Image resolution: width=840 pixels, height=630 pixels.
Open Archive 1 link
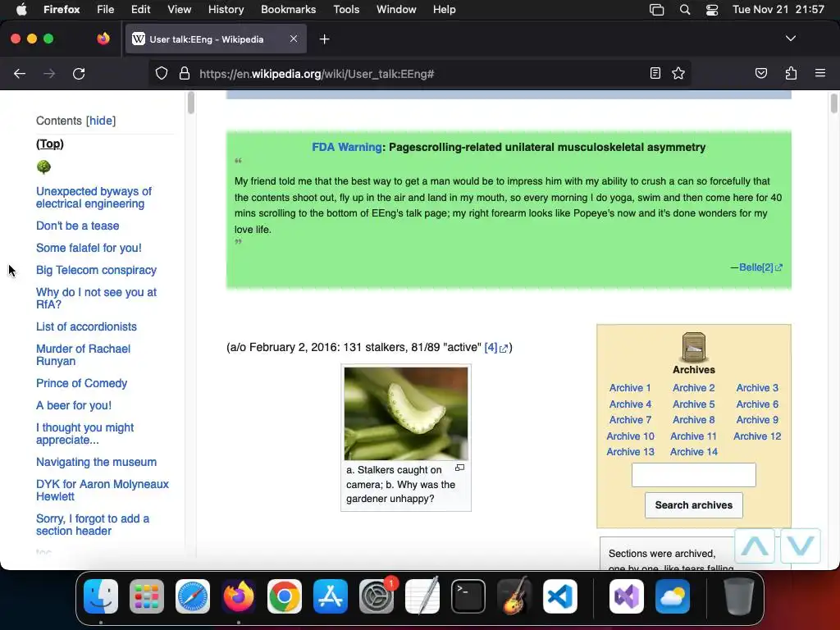(x=630, y=388)
